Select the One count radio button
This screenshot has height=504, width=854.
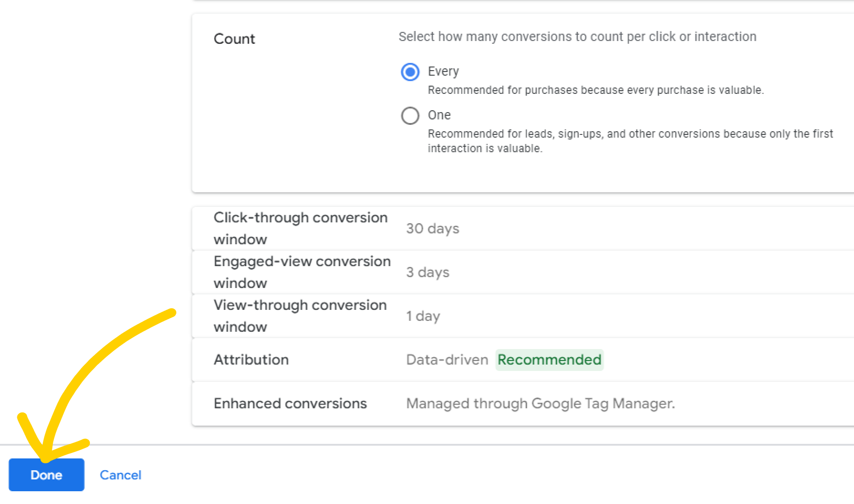click(410, 116)
